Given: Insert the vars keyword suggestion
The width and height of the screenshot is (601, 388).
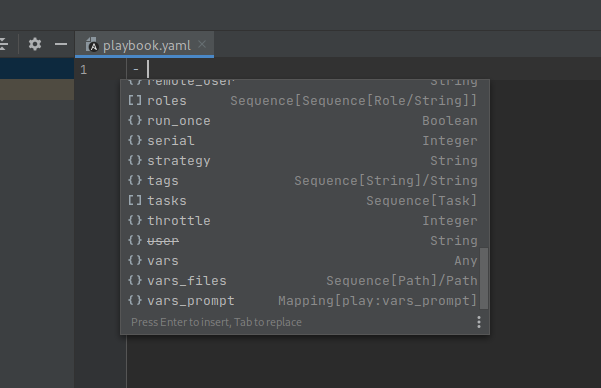Looking at the screenshot, I should [305, 261].
